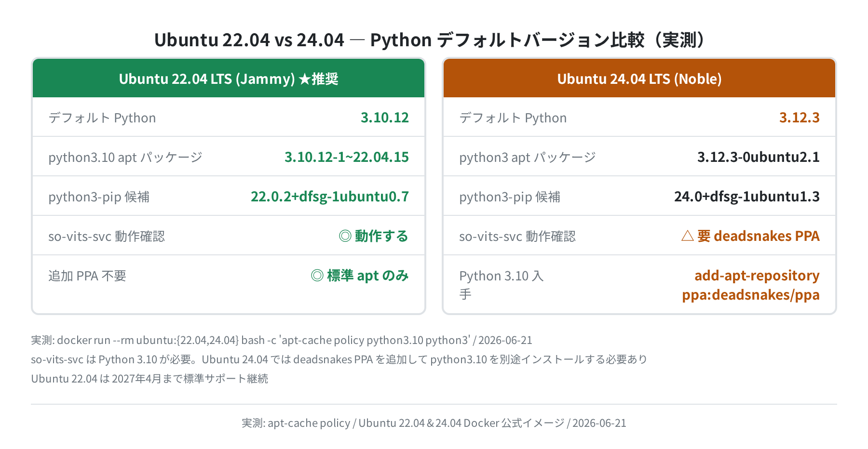Click 'python3-pip 候補' label in Jammy card
The width and height of the screenshot is (868, 449).
(x=99, y=197)
